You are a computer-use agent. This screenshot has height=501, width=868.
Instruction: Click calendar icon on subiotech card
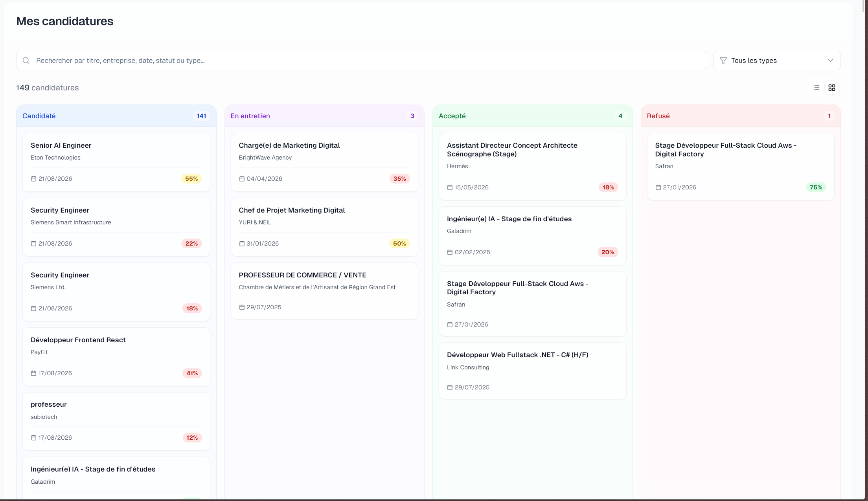(x=33, y=438)
